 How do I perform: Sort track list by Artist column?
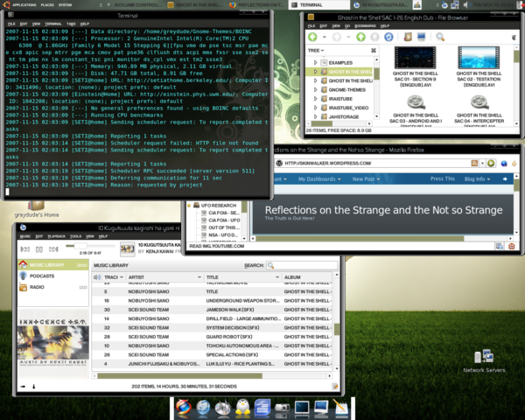(164, 277)
